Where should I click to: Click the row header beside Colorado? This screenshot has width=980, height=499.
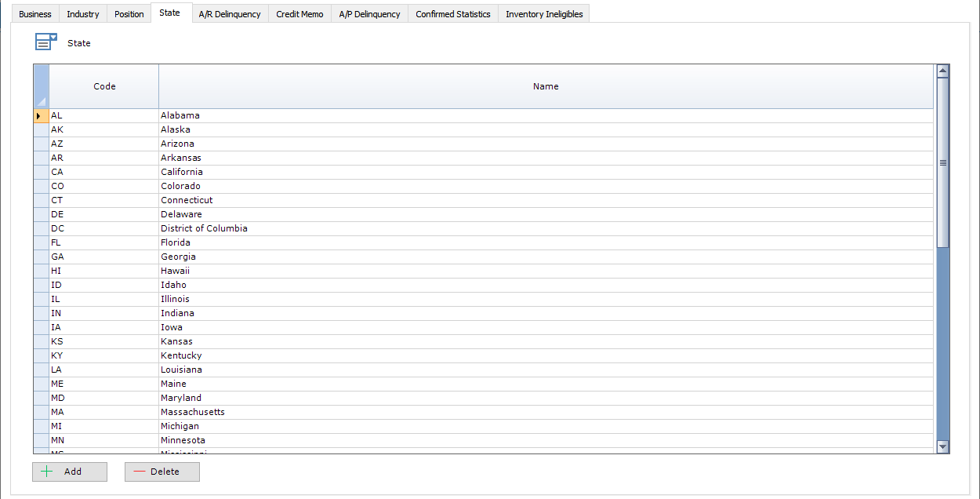[42, 186]
